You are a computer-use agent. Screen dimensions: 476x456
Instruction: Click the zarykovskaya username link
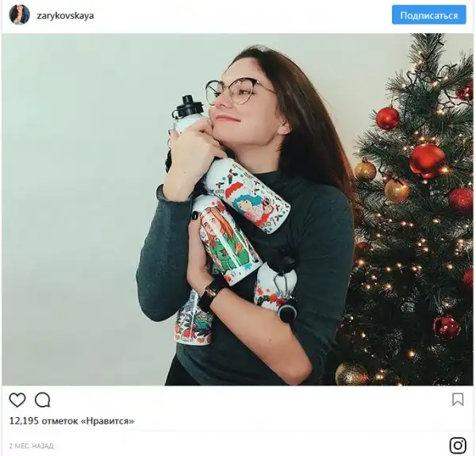pos(65,16)
